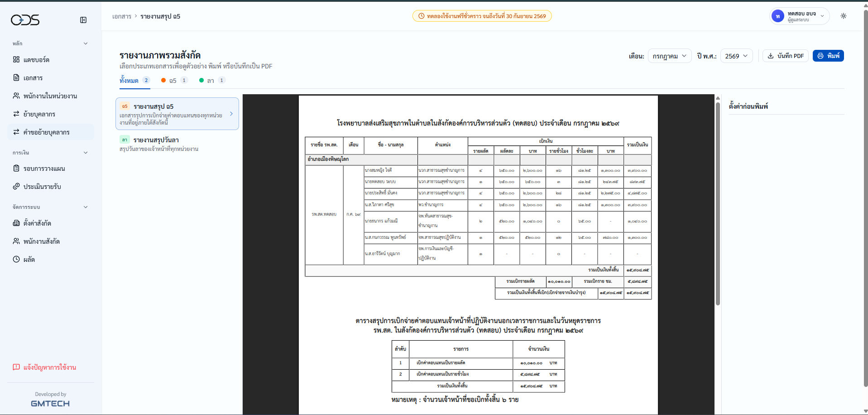Click the รายชื่อ รพ.สต. column header
The width and height of the screenshot is (868, 415).
[x=324, y=145]
